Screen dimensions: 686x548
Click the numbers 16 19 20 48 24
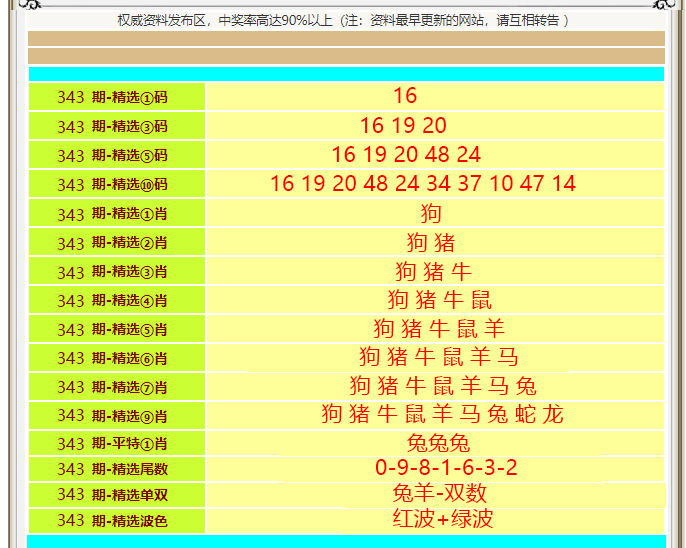pyautogui.click(x=406, y=155)
